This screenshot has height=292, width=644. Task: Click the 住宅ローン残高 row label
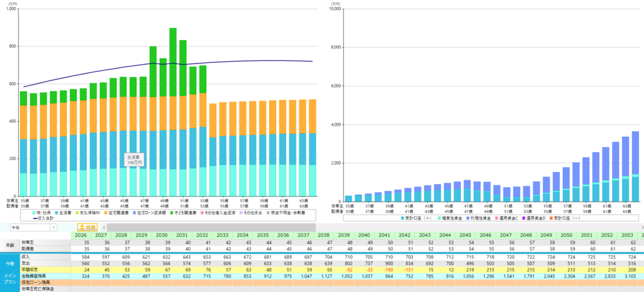[36, 283]
